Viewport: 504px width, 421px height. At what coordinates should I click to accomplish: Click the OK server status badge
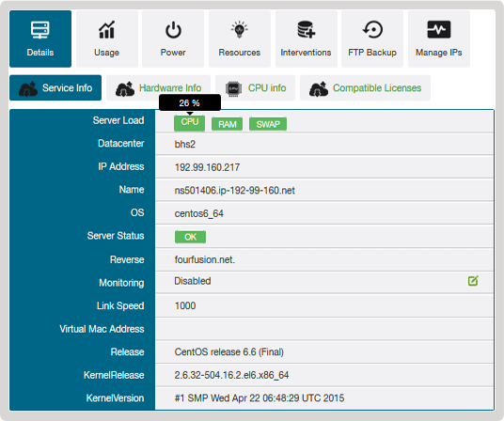pyautogui.click(x=190, y=237)
